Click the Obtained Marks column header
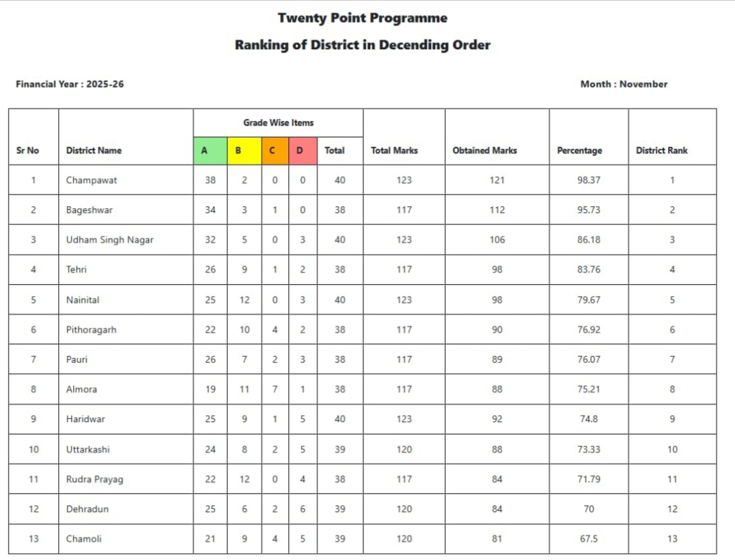The height and width of the screenshot is (560, 735). [484, 150]
